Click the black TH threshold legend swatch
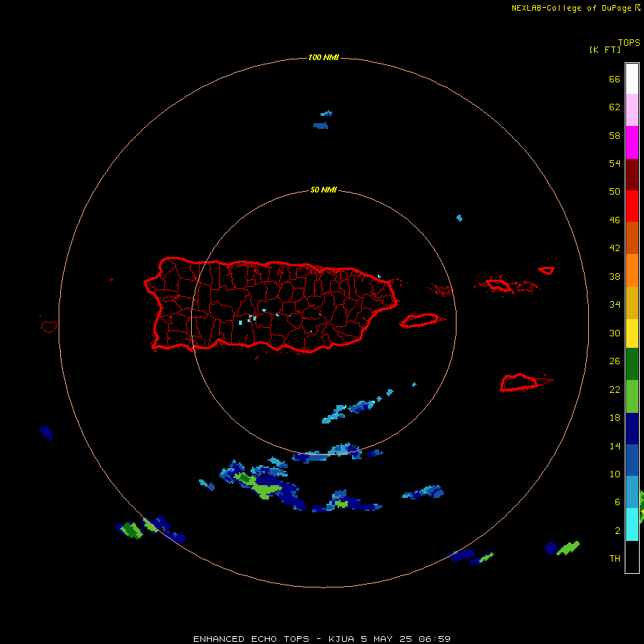Image resolution: width=644 pixels, height=644 pixels. click(x=632, y=557)
